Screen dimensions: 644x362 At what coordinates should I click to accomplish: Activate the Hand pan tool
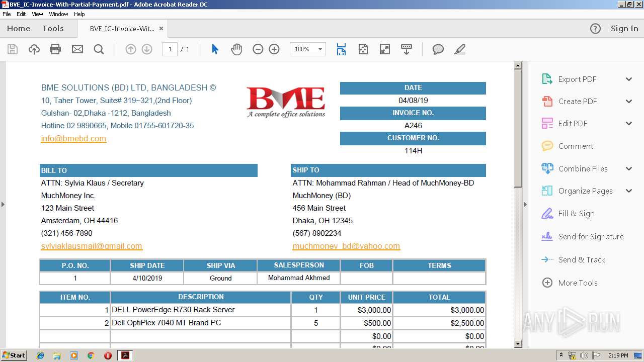click(x=236, y=49)
